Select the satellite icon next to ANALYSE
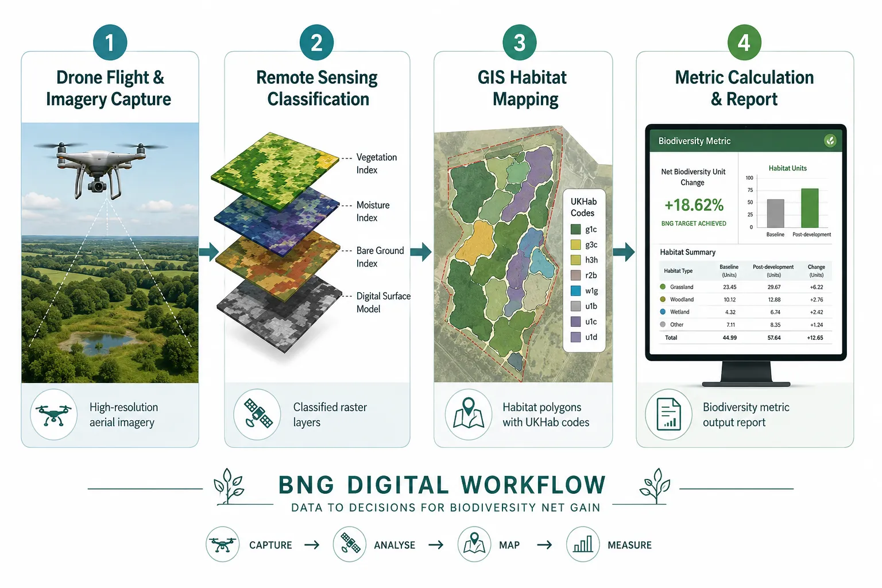Image resolution: width=882 pixels, height=588 pixels. click(350, 544)
